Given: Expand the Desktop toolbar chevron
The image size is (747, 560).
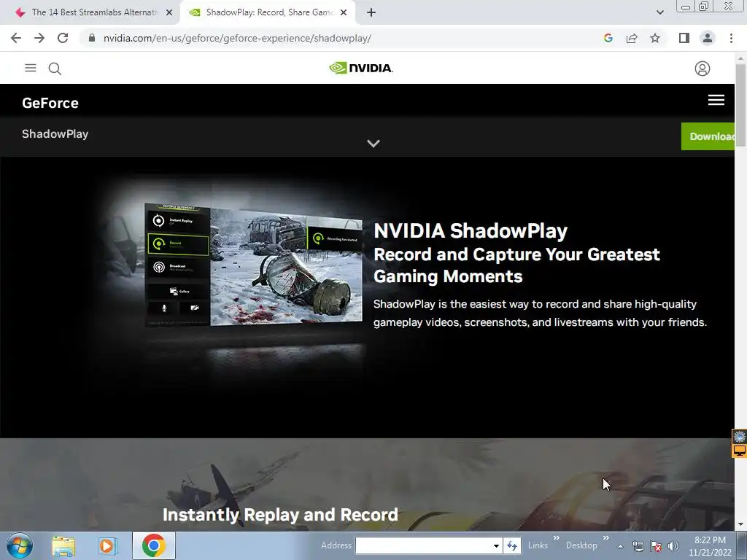Looking at the screenshot, I should click(606, 538).
